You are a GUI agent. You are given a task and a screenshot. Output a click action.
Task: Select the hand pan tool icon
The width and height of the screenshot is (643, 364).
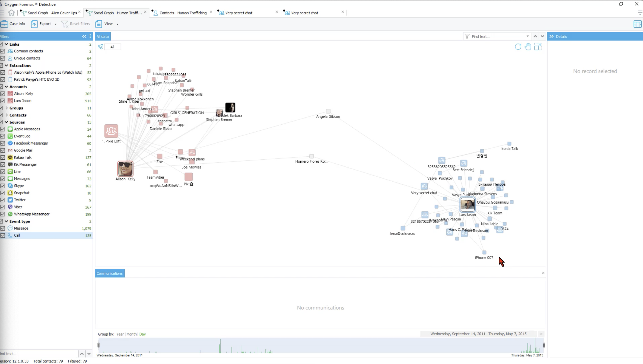point(528,46)
